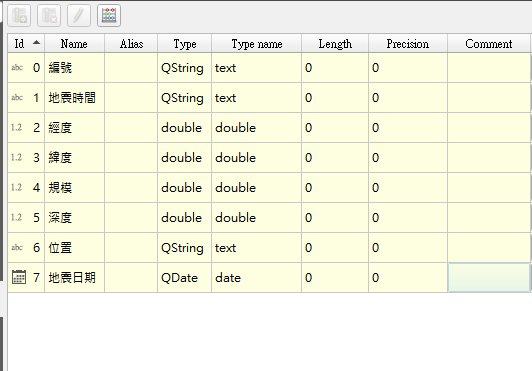The image size is (532, 371).
Task: Click the abc type icon for 位置
Action: click(x=17, y=247)
